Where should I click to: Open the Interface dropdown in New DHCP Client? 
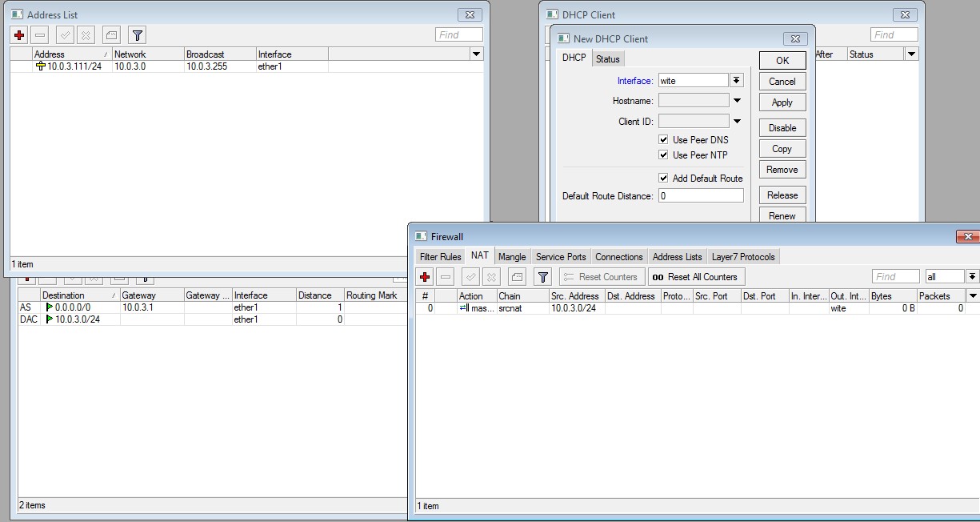pos(737,80)
